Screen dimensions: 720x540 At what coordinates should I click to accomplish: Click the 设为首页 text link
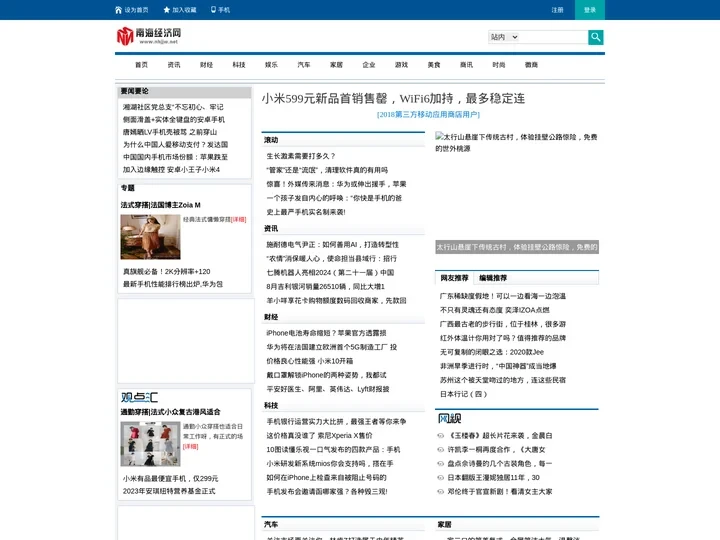pyautogui.click(x=136, y=10)
